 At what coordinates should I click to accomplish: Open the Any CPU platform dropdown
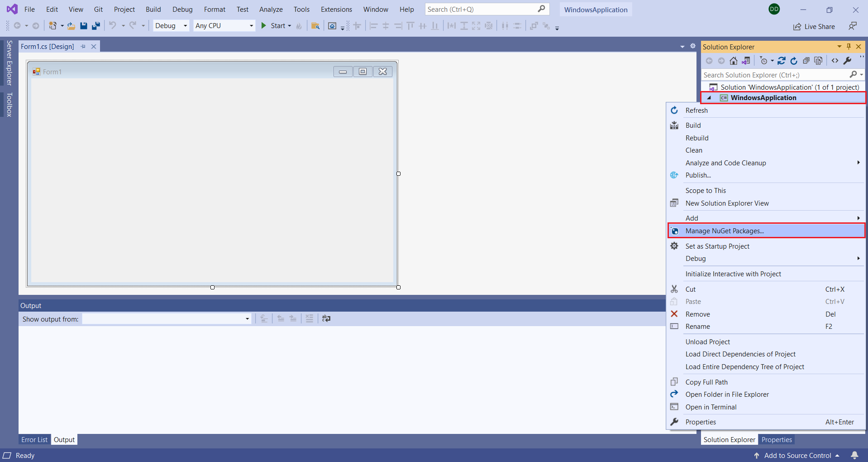(224, 26)
